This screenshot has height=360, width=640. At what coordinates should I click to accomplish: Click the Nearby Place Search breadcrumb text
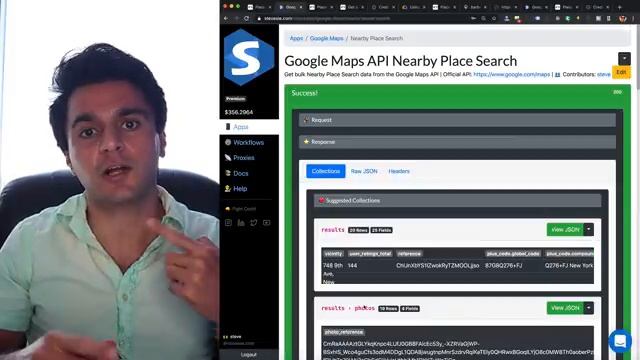[x=376, y=38]
